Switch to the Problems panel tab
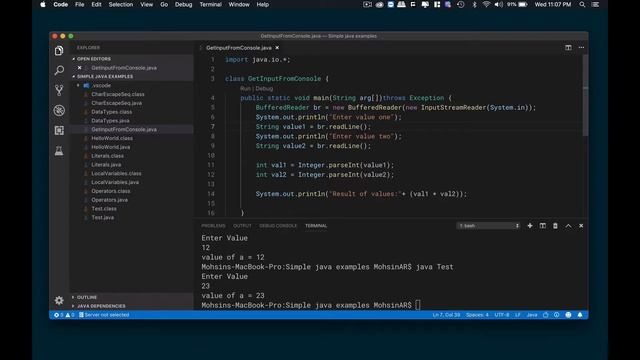 [213, 226]
